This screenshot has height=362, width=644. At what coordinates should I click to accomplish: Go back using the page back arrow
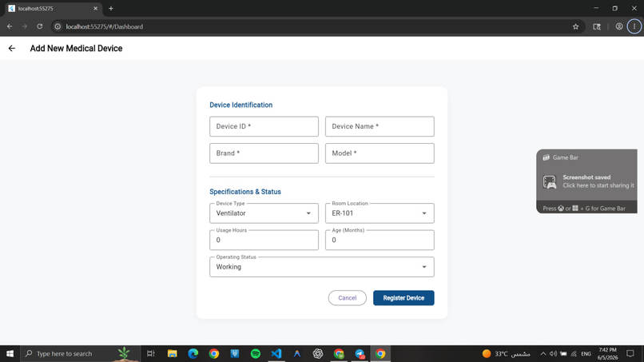tap(12, 49)
